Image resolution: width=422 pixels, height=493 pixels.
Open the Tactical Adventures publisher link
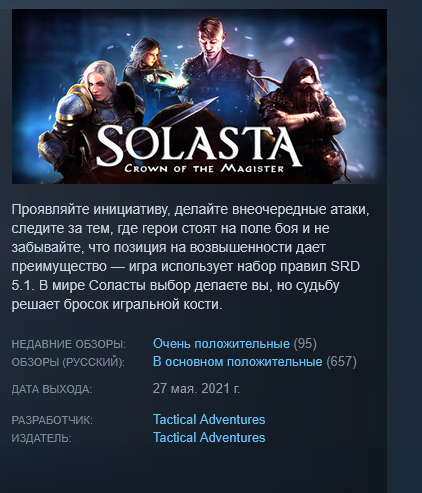coord(209,437)
